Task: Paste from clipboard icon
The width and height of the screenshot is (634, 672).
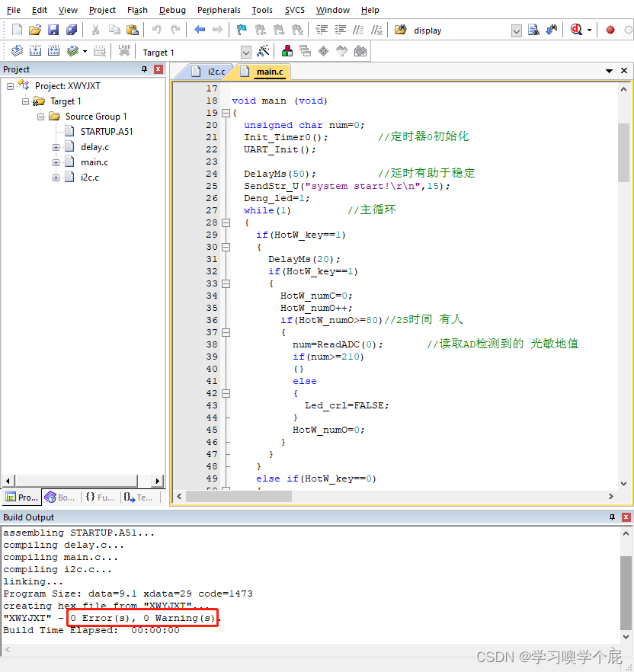Action: click(x=133, y=30)
